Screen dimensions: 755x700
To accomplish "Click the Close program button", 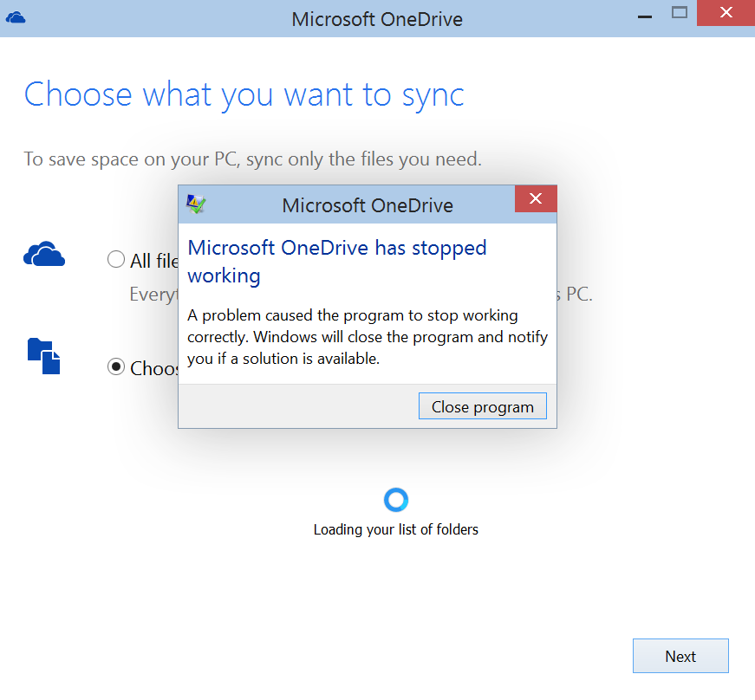I will (483, 406).
